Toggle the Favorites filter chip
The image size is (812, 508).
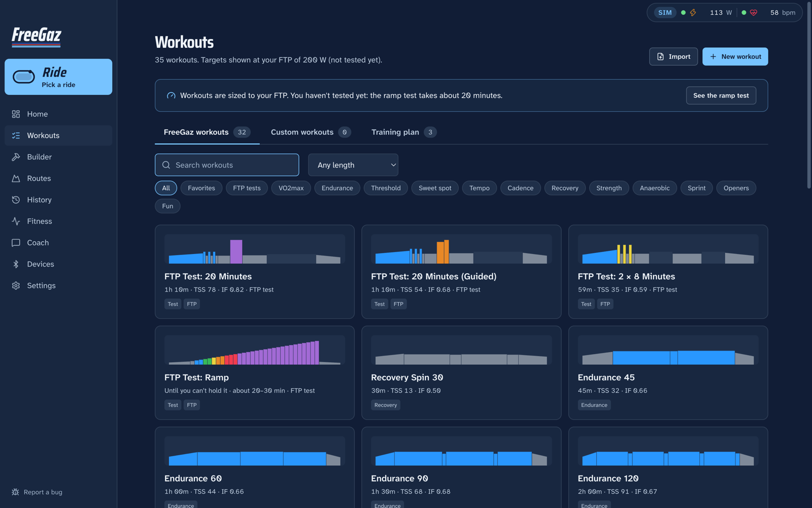point(201,188)
